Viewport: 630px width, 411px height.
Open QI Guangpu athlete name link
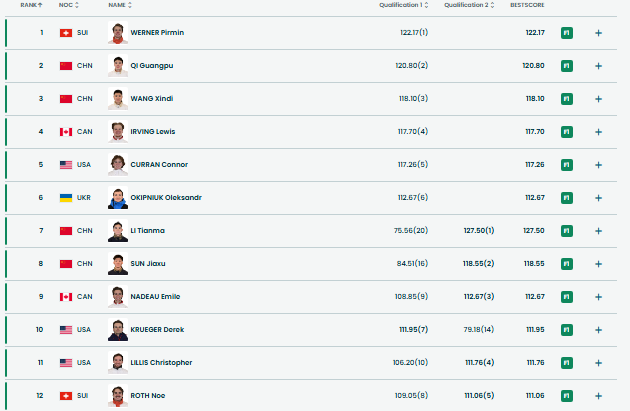[x=153, y=66]
